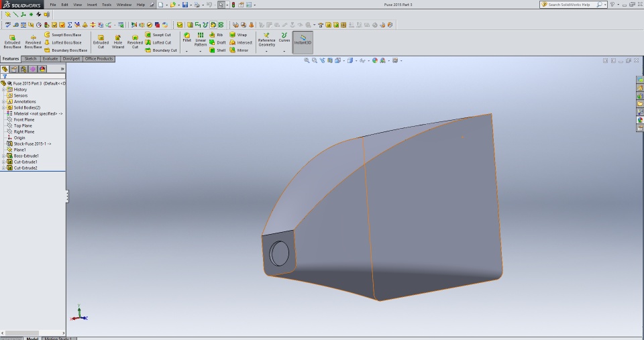Viewport: 644px width, 340px height.
Task: Select the Extruded Boss/Base tool
Action: point(12,42)
